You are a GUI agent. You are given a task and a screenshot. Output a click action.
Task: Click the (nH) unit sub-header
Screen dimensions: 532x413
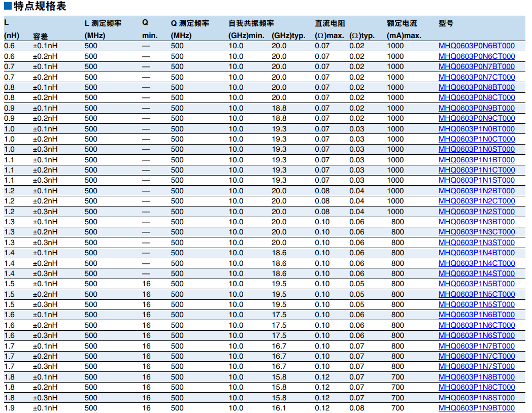point(12,36)
